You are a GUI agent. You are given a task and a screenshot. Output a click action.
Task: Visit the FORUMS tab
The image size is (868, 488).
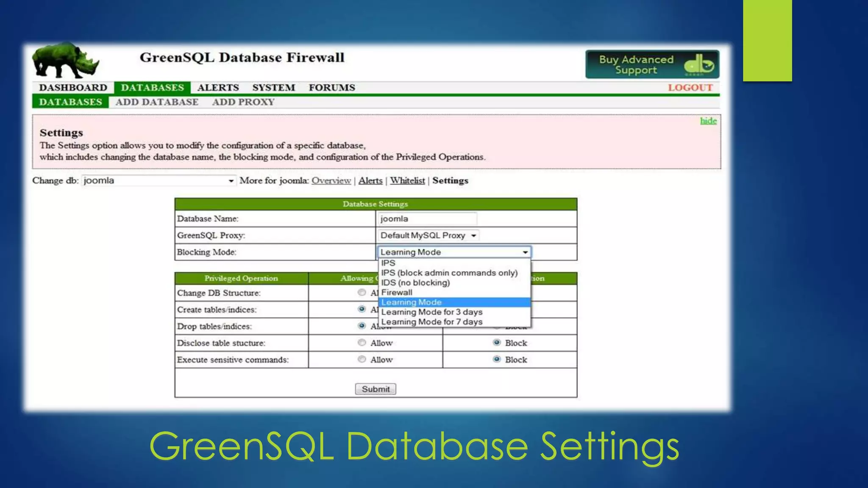click(x=332, y=88)
